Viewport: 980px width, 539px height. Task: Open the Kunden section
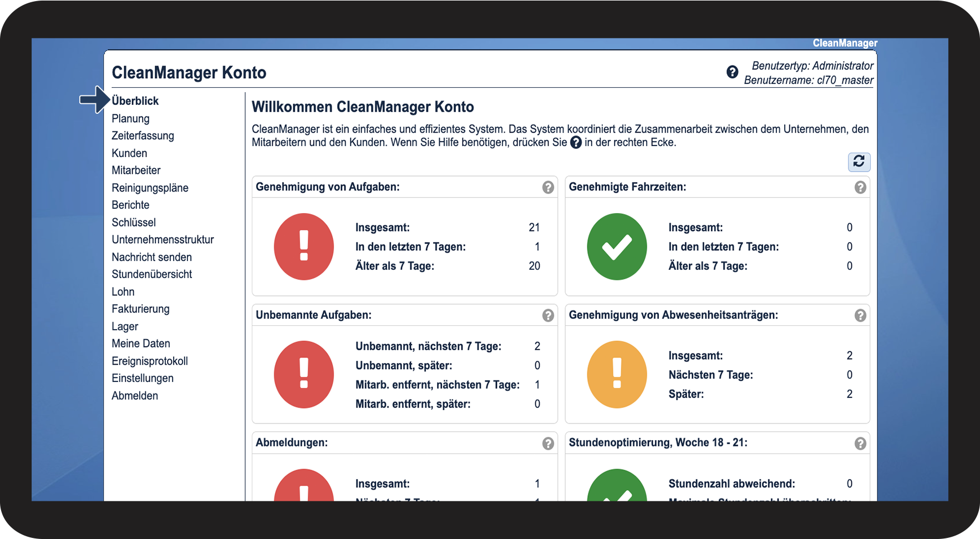coord(129,153)
